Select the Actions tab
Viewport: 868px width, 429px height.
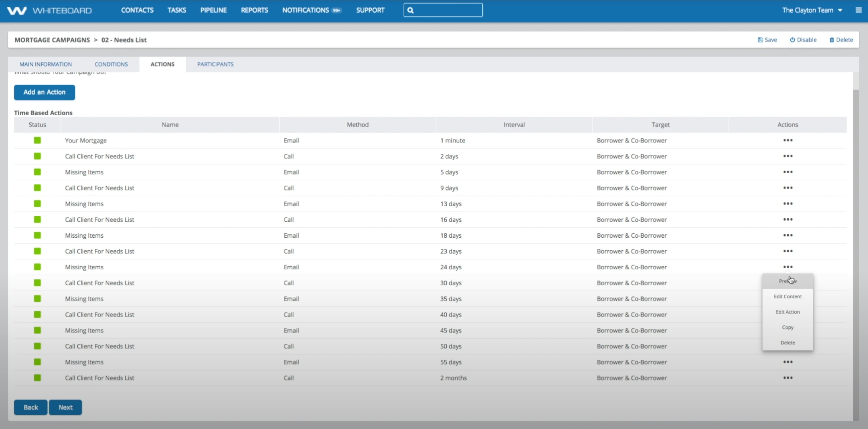coord(163,64)
